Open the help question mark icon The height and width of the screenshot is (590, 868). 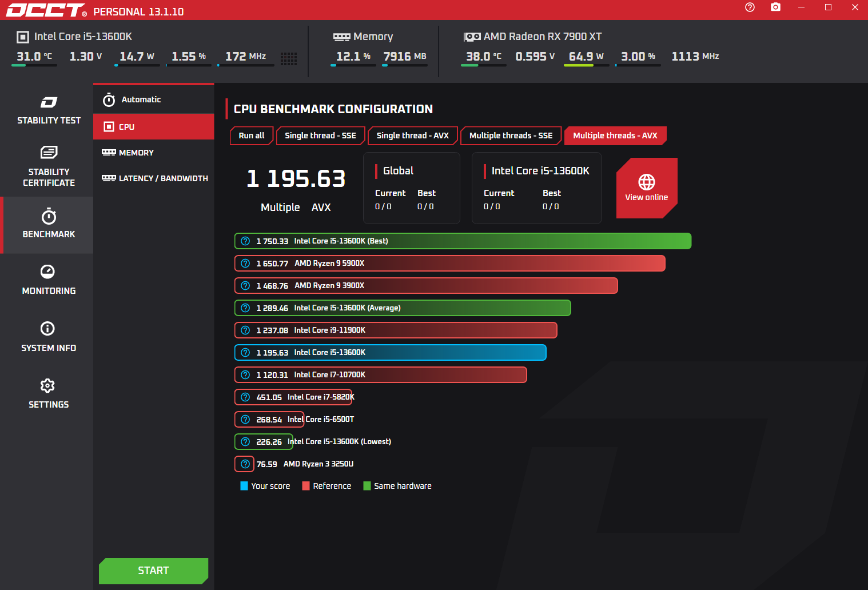[750, 7]
